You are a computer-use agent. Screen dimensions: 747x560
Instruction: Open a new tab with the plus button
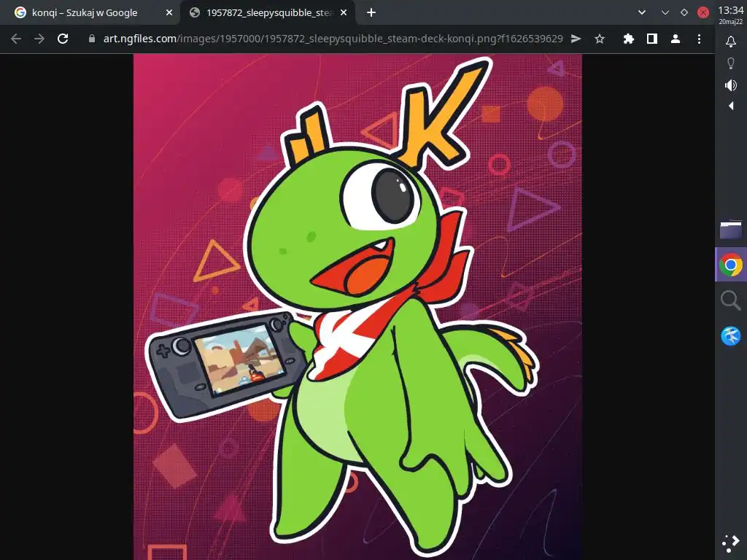[371, 13]
